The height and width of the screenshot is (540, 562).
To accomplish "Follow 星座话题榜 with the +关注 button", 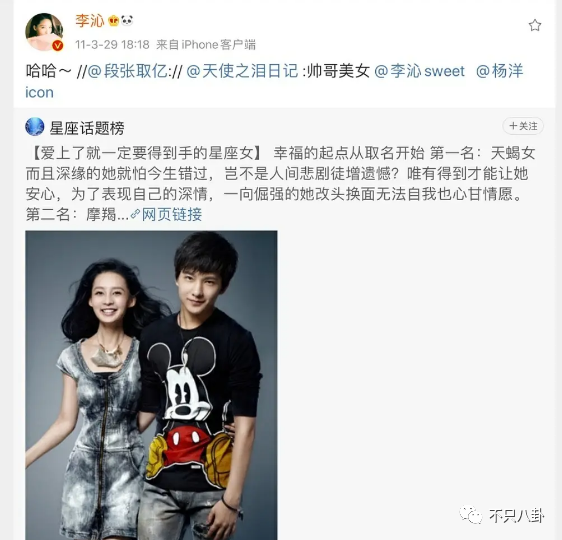I will [523, 126].
